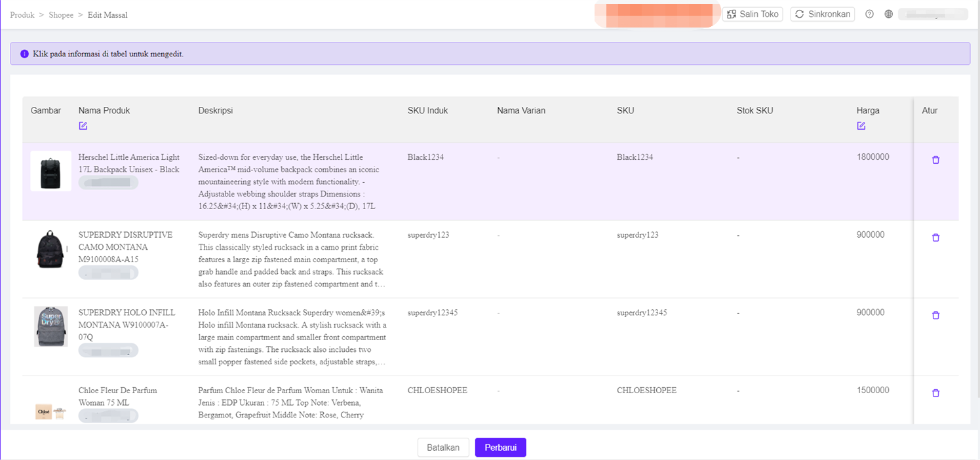Edit the SKU Induk value CHLOESHOPEE
This screenshot has width=980, height=460.
coord(437,390)
